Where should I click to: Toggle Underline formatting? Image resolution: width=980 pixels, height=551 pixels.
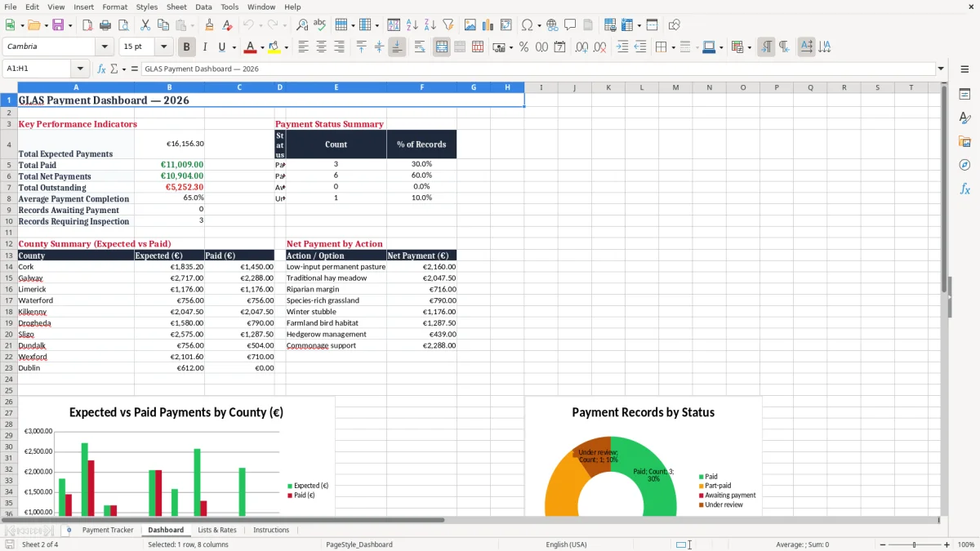tap(222, 47)
